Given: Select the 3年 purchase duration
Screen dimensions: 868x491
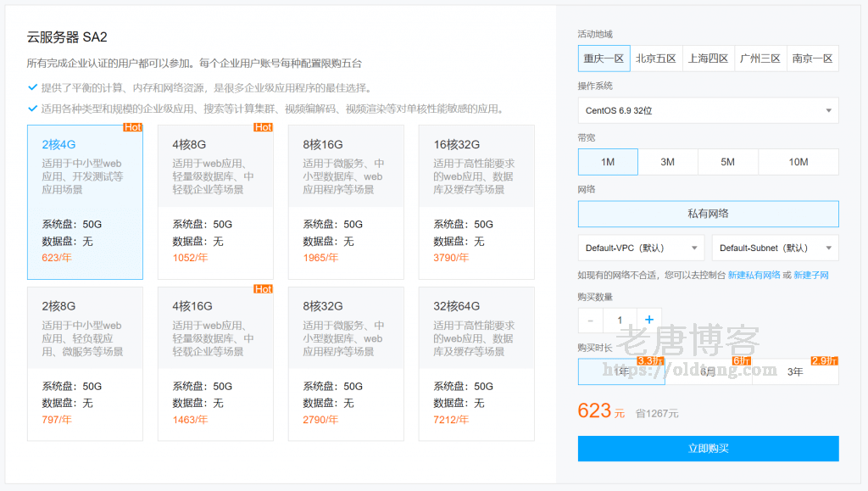Looking at the screenshot, I should pos(794,371).
